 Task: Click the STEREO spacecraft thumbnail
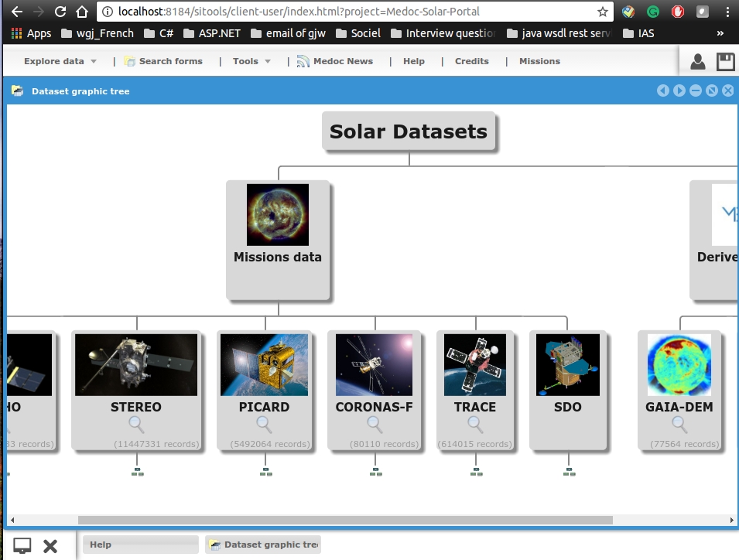tap(136, 365)
